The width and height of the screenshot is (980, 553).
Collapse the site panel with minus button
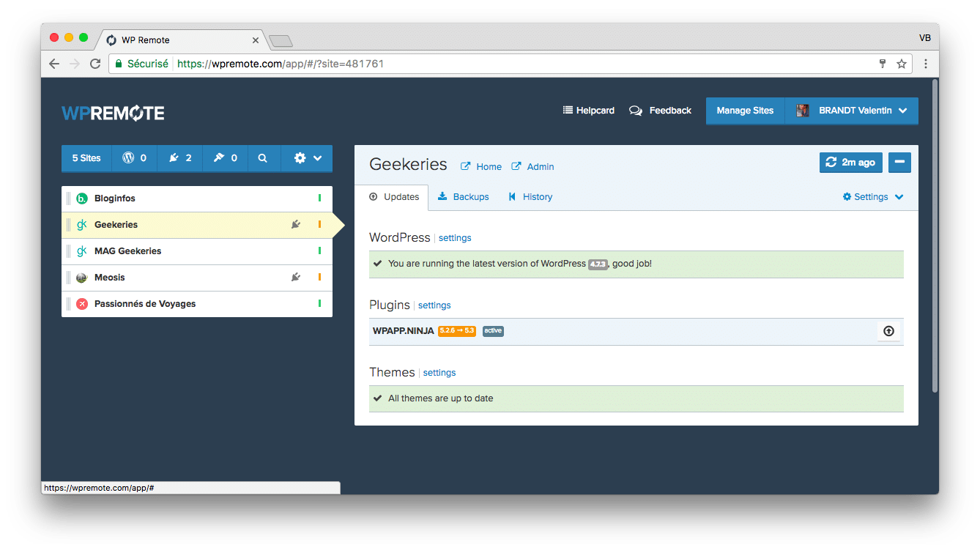point(899,163)
